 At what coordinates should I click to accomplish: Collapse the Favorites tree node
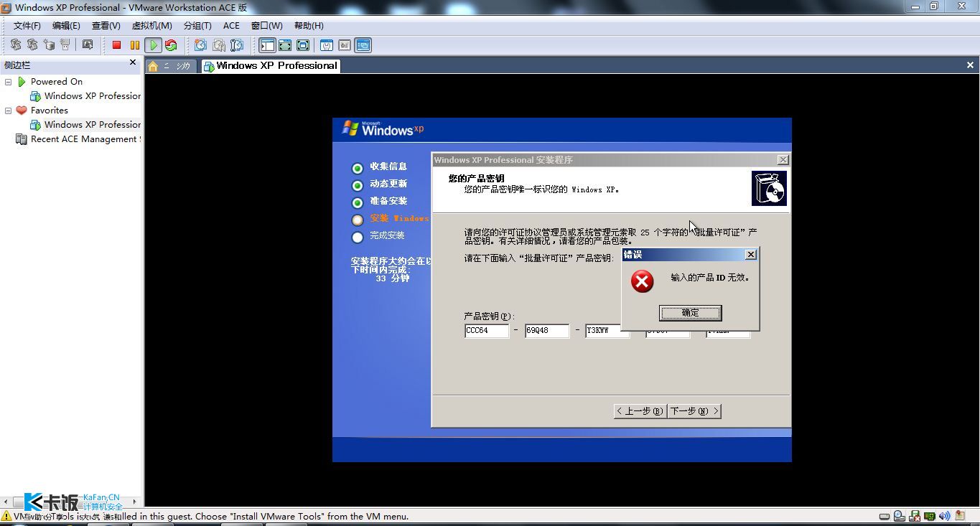[8, 111]
